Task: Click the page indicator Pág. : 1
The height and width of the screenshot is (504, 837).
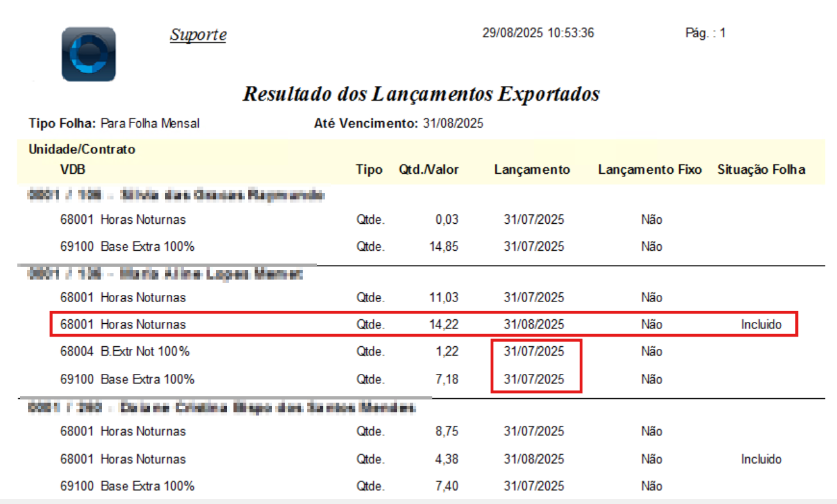Action: (x=705, y=33)
